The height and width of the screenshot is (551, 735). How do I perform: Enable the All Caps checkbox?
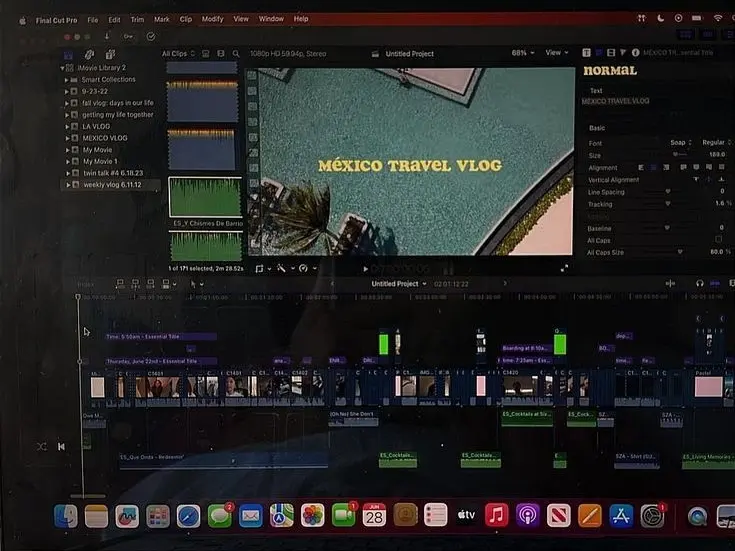(718, 240)
